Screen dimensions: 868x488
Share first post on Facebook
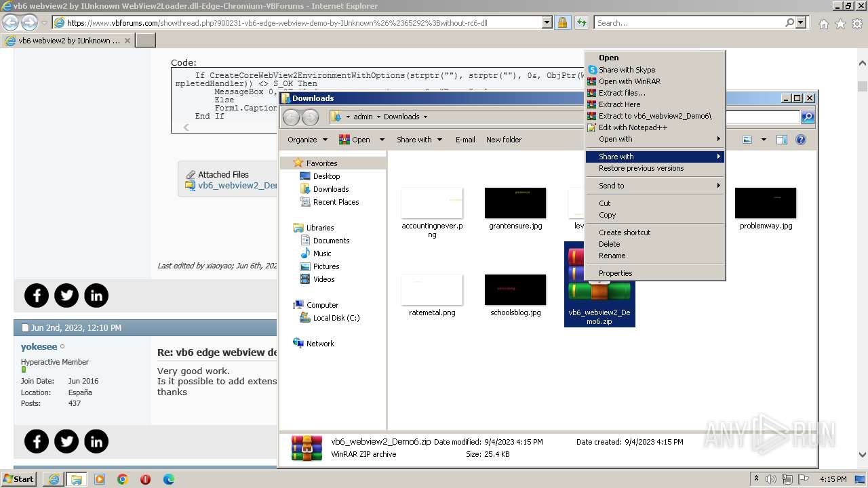tap(37, 296)
